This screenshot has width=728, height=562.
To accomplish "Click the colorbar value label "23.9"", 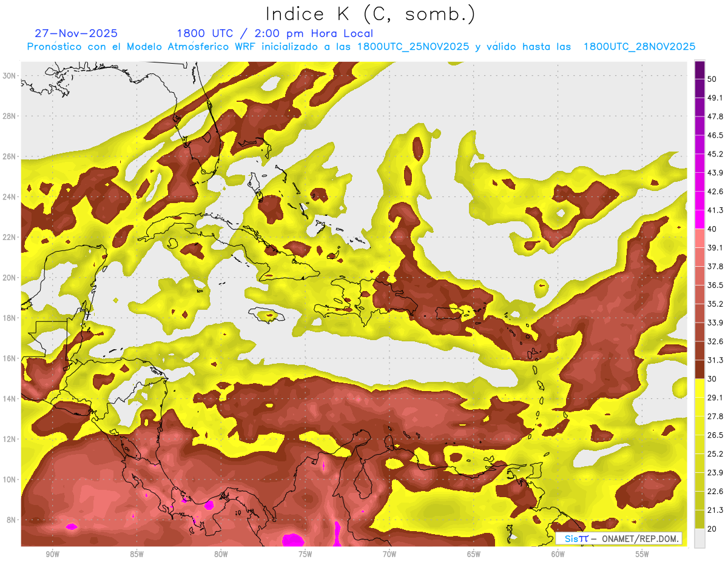I will pos(715,473).
